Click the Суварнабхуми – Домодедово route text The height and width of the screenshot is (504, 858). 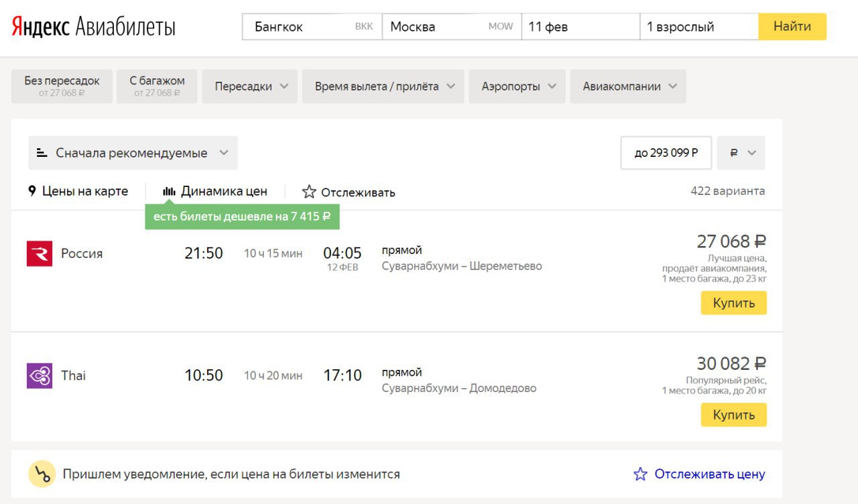click(x=459, y=388)
